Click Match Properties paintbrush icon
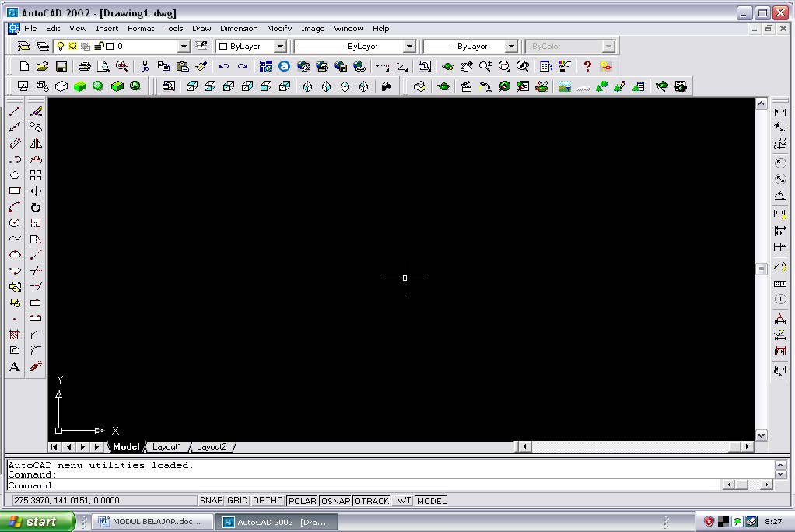Viewport: 795px width, 532px height. click(x=201, y=66)
